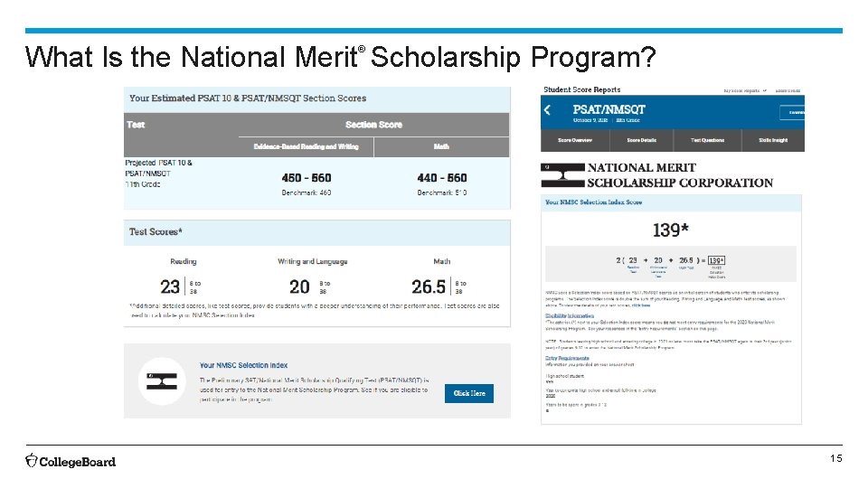Click the Reading test score 23
868x488 pixels.
pos(170,286)
